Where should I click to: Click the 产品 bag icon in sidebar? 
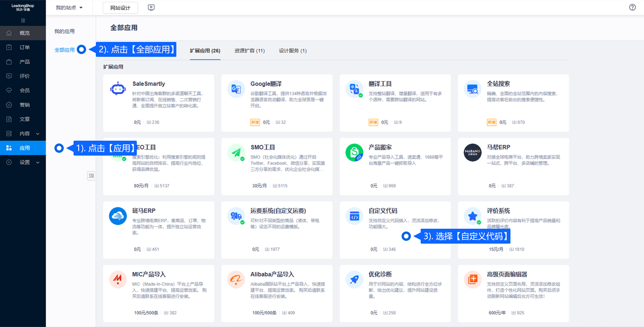pyautogui.click(x=9, y=62)
